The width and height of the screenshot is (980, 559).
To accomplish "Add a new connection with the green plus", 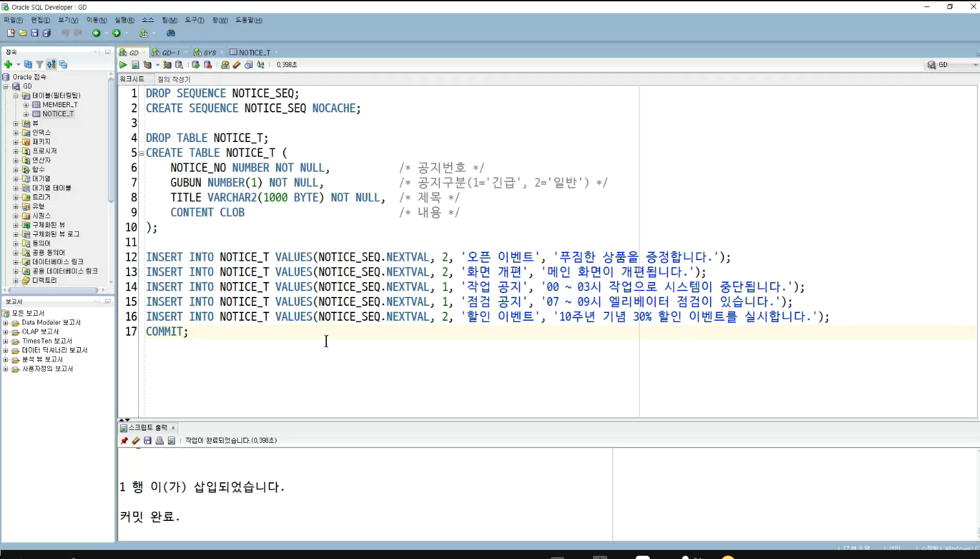I will 8,64.
